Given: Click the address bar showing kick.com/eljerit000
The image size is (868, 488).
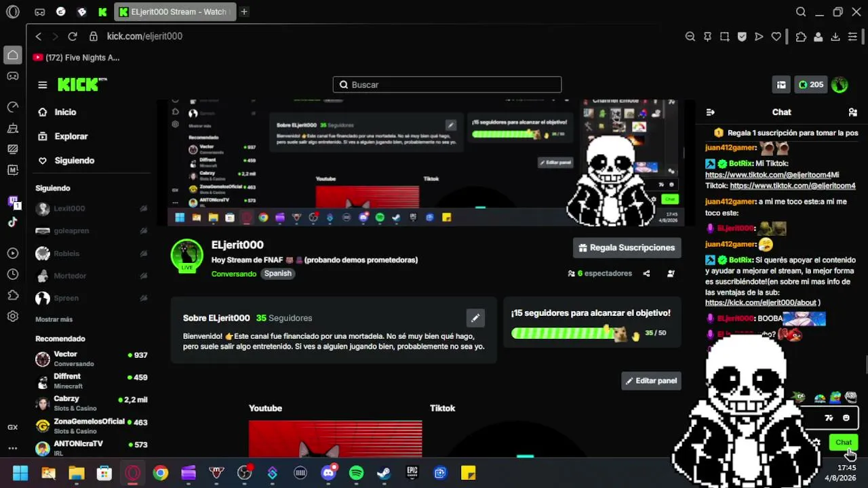Looking at the screenshot, I should coord(144,37).
